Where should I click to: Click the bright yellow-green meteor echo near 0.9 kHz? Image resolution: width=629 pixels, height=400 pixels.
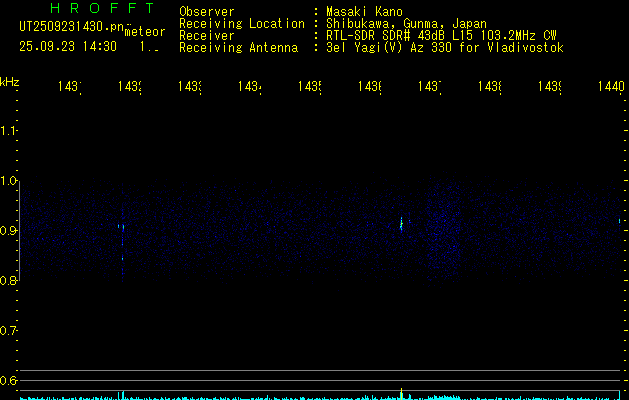401,224
